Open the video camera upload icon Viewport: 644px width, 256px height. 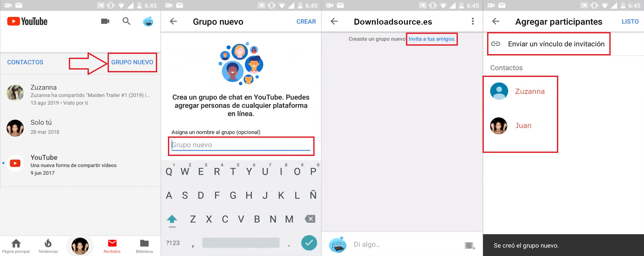click(x=105, y=21)
